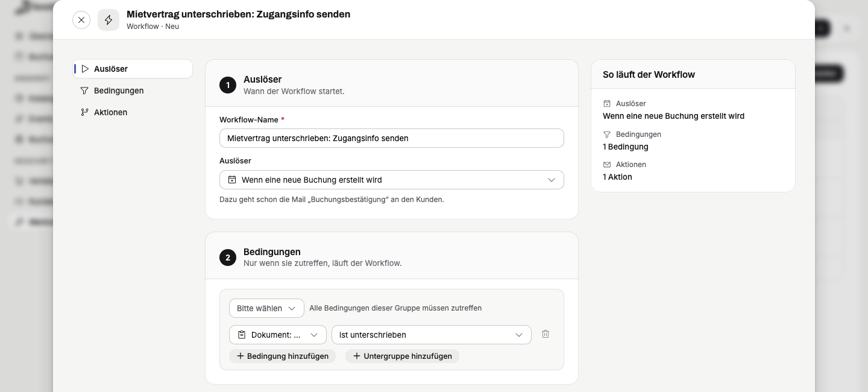Click 'Wenn eine neue Buchung erstellt wird' summary text
This screenshot has width=868, height=392.
(x=673, y=116)
